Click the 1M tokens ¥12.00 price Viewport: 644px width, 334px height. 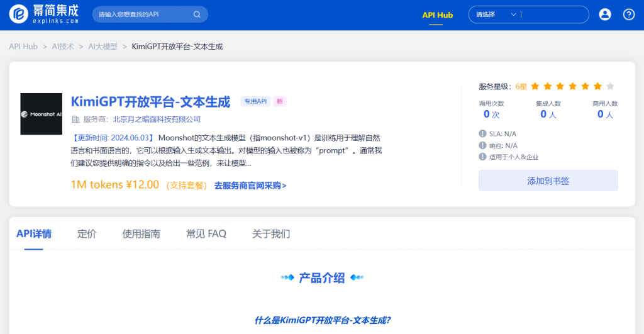click(x=114, y=184)
